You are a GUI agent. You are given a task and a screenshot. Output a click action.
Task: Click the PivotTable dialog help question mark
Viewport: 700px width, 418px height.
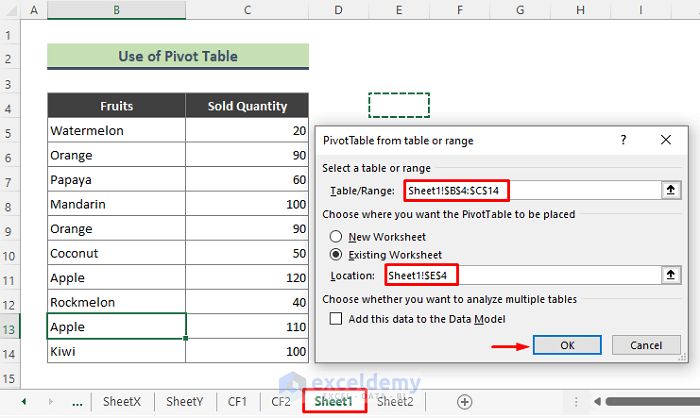coord(622,141)
